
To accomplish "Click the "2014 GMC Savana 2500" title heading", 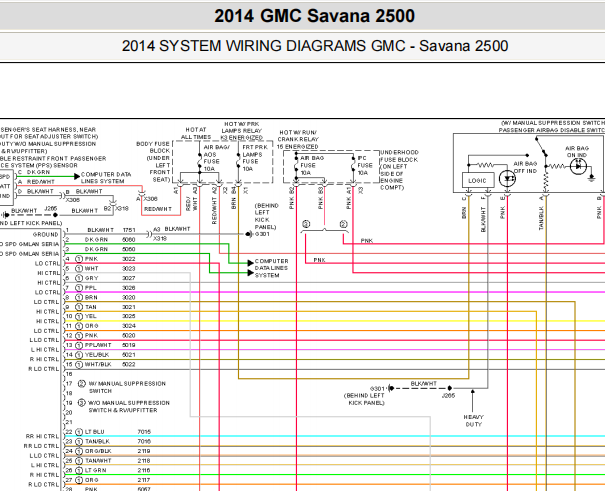I will [314, 16].
